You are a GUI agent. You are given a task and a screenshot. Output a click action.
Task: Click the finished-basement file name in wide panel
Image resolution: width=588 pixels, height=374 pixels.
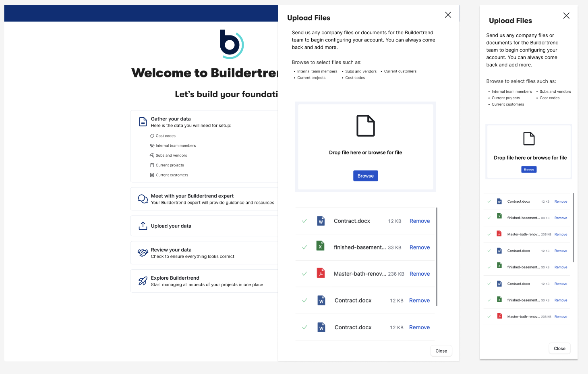pos(360,247)
